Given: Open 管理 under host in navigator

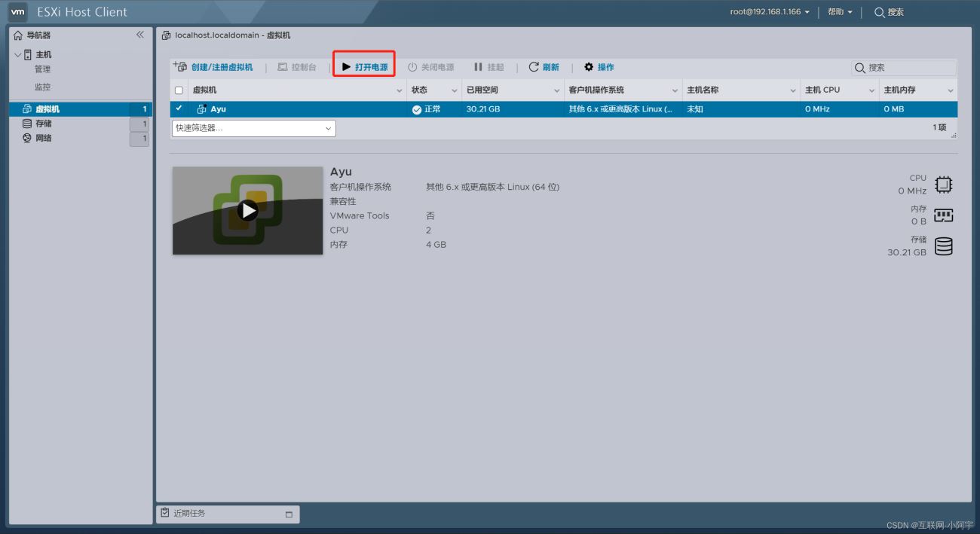Looking at the screenshot, I should pos(43,69).
